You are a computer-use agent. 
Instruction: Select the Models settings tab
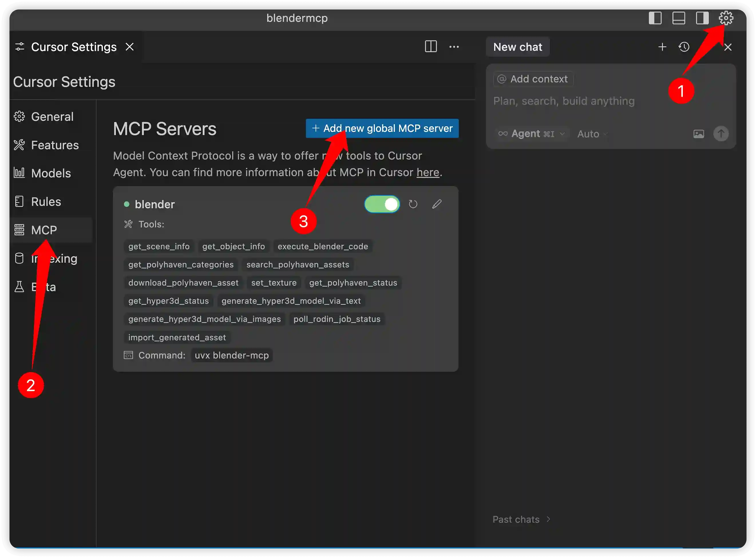[x=51, y=173]
